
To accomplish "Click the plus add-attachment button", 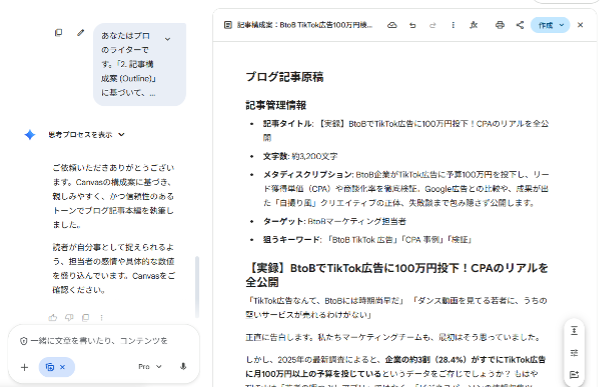I will point(24,367).
